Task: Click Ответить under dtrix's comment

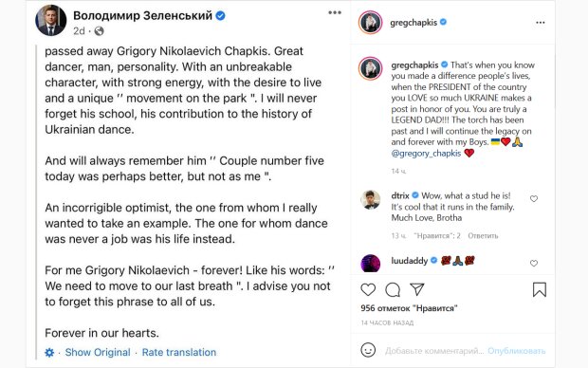Action: (483, 235)
